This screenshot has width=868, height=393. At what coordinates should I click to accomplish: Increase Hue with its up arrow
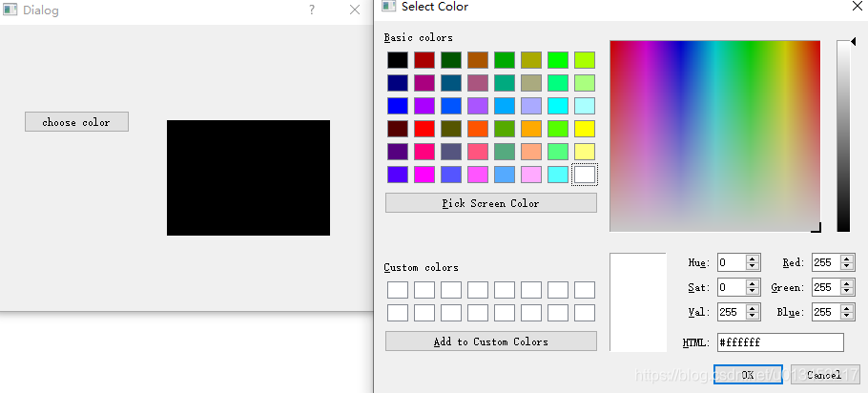click(752, 259)
